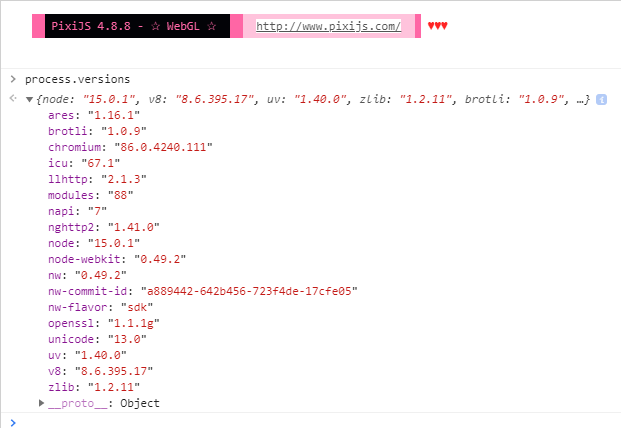Select the ares "1.16.1" property row
Viewport: 621px width, 428px height.
pos(94,115)
